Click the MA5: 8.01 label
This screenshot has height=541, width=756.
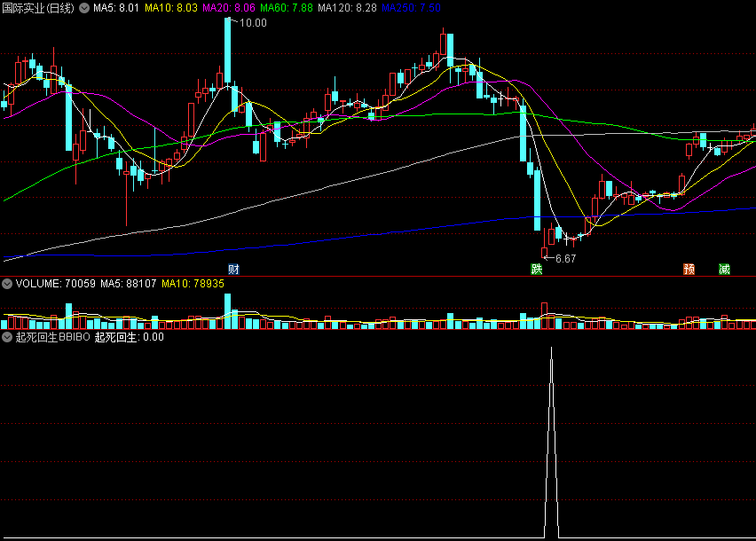click(x=116, y=8)
